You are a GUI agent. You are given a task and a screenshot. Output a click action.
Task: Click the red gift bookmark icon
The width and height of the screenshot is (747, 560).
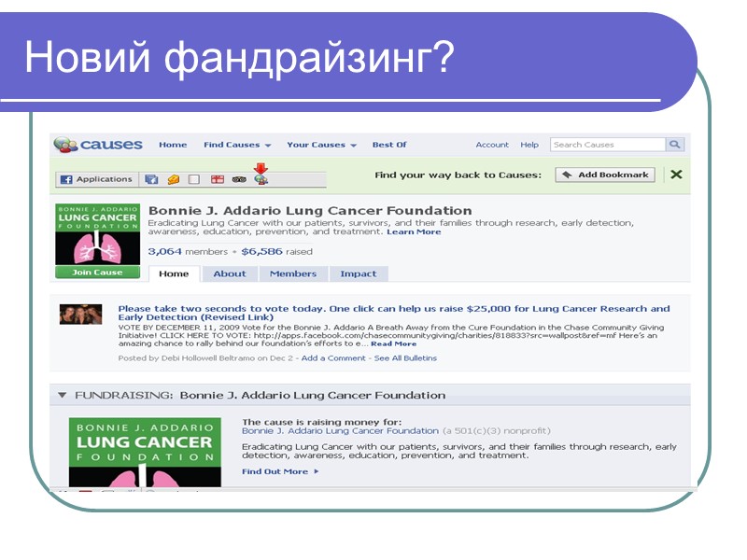[218, 179]
